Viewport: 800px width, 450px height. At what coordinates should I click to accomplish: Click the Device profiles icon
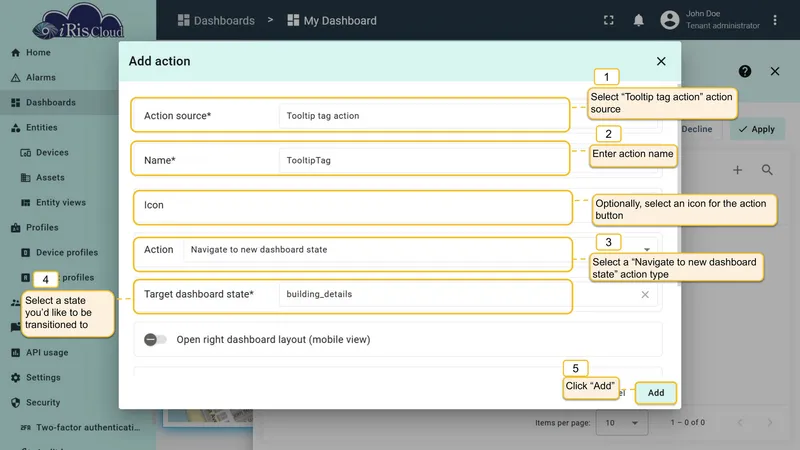pyautogui.click(x=26, y=253)
